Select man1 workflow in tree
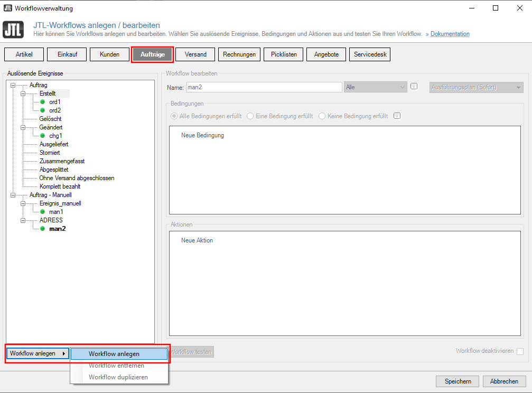This screenshot has width=532, height=393. tap(56, 212)
